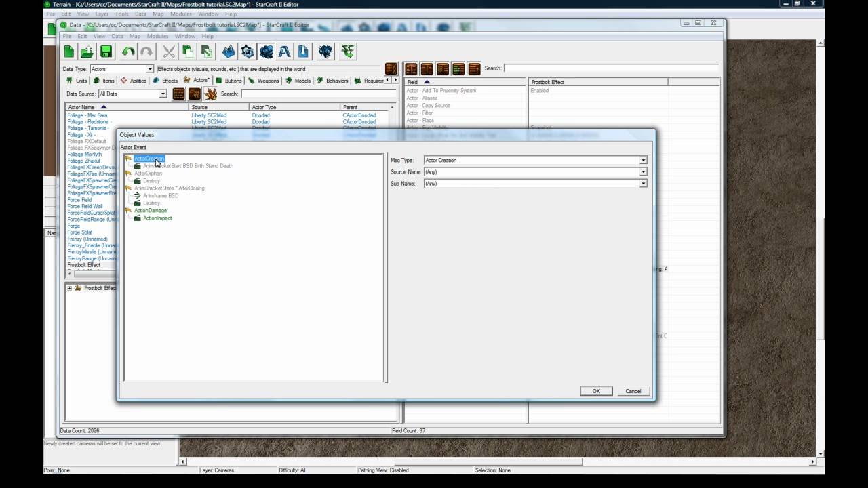868x488 pixels.
Task: Sort by the Actor Name column header
Action: (x=127, y=107)
